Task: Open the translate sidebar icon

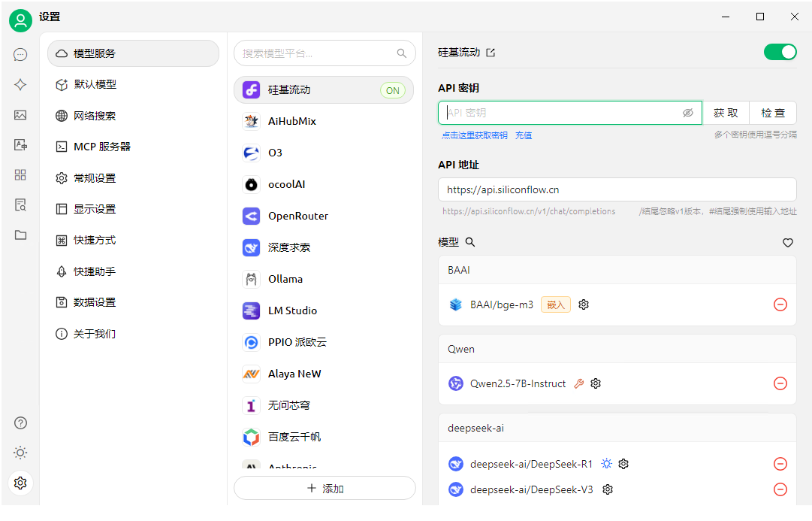Action: point(20,144)
